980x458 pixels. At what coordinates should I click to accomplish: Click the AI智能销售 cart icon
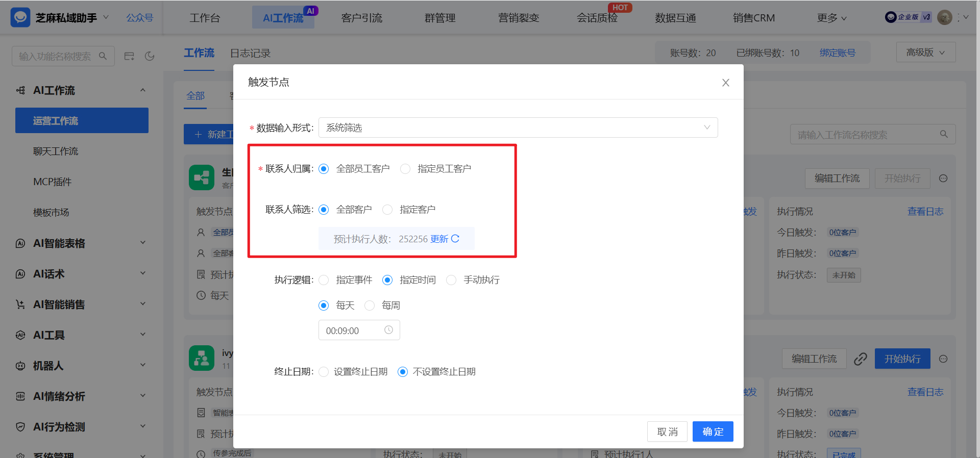(20, 304)
